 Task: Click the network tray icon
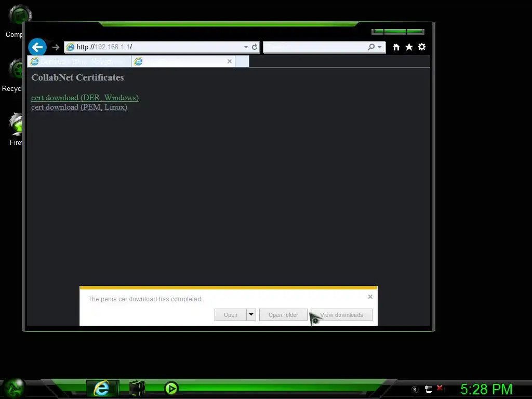click(x=429, y=390)
